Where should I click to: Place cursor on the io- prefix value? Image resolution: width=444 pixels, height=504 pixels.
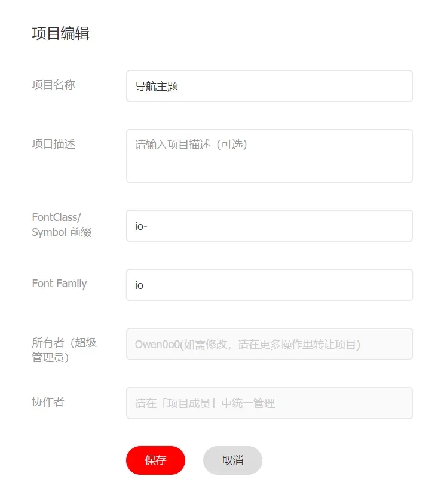click(x=141, y=226)
